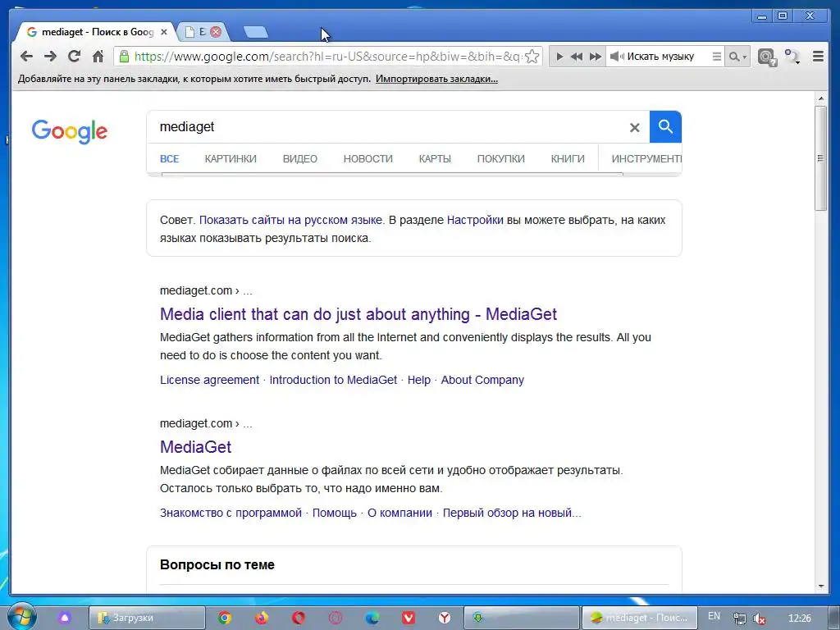Click the EN language indicator
840x630 pixels.
(714, 616)
